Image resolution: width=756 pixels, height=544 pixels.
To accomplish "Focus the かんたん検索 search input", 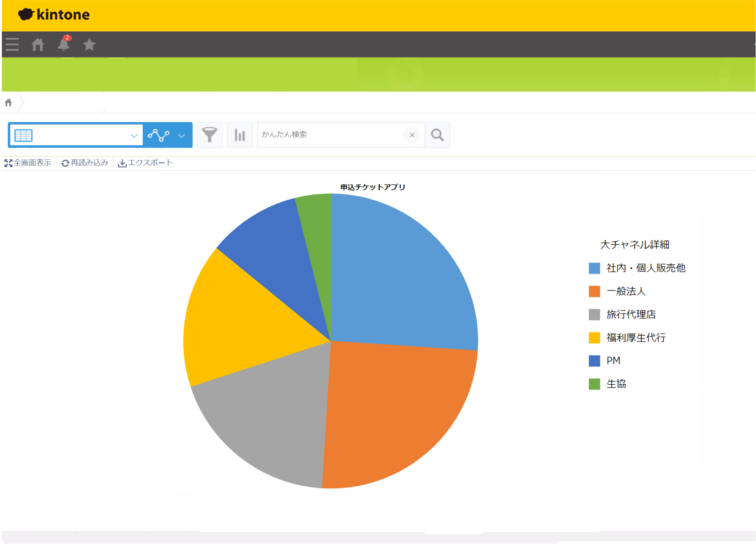I will click(x=329, y=135).
